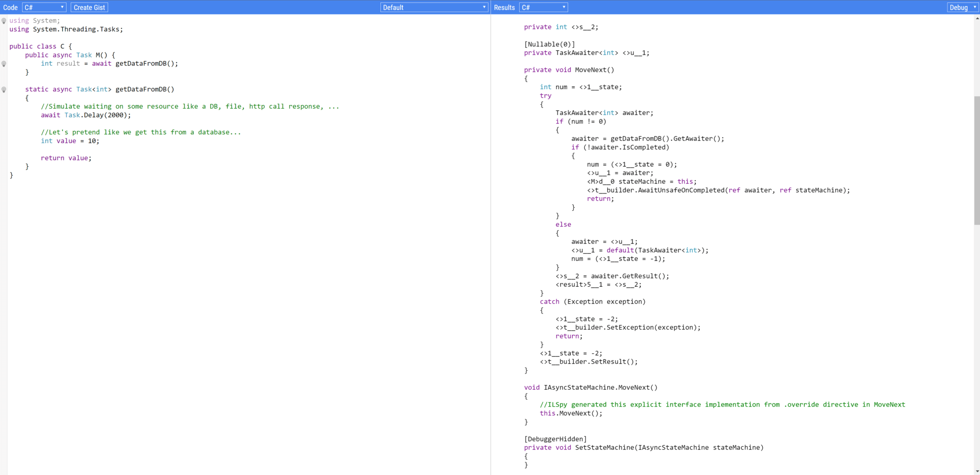980x475 pixels.
Task: Click the Create Gist button
Action: click(x=89, y=7)
